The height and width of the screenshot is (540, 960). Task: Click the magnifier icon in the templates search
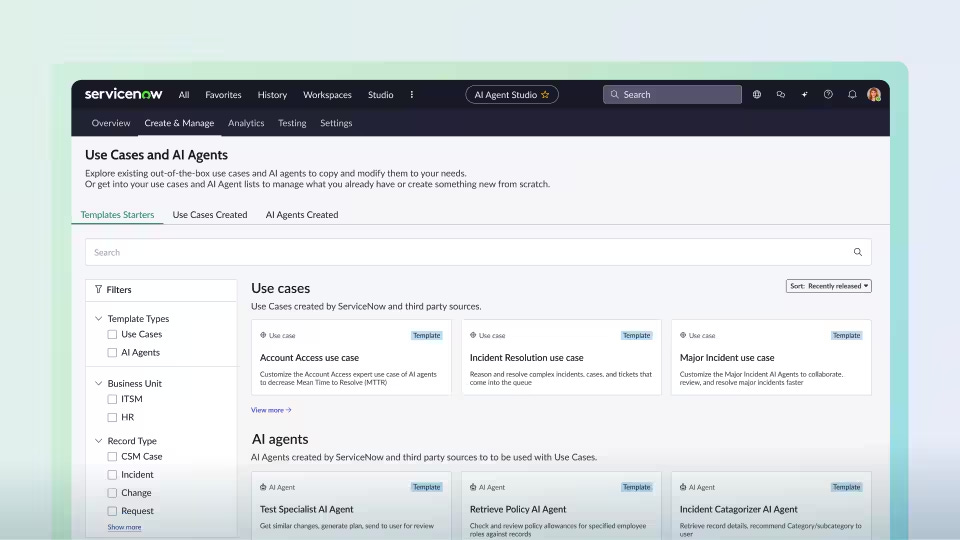click(x=858, y=252)
